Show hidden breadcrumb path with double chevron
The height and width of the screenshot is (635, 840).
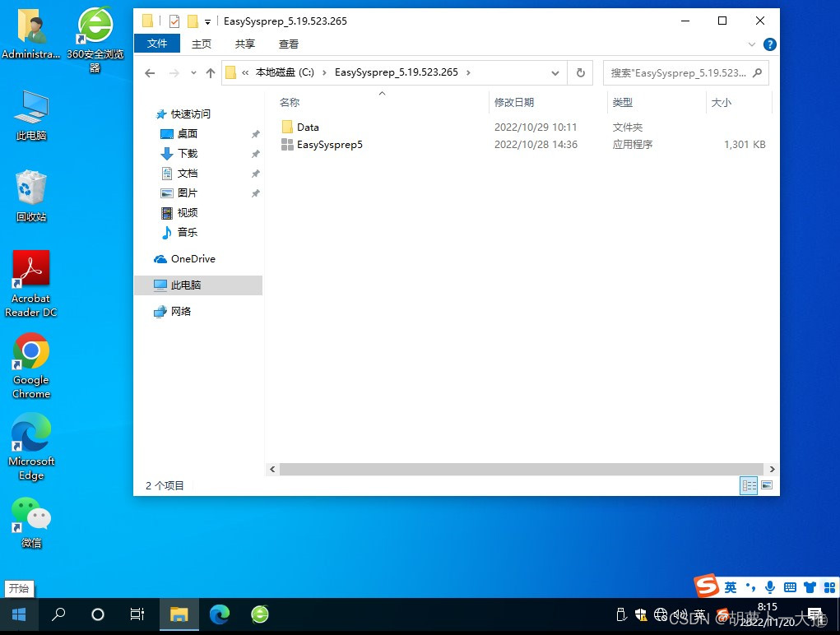coord(245,73)
